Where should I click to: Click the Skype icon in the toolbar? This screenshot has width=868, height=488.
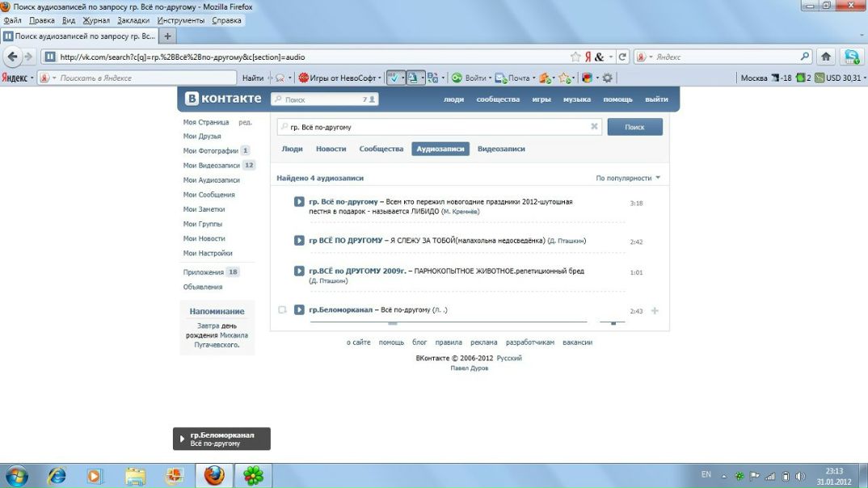852,57
